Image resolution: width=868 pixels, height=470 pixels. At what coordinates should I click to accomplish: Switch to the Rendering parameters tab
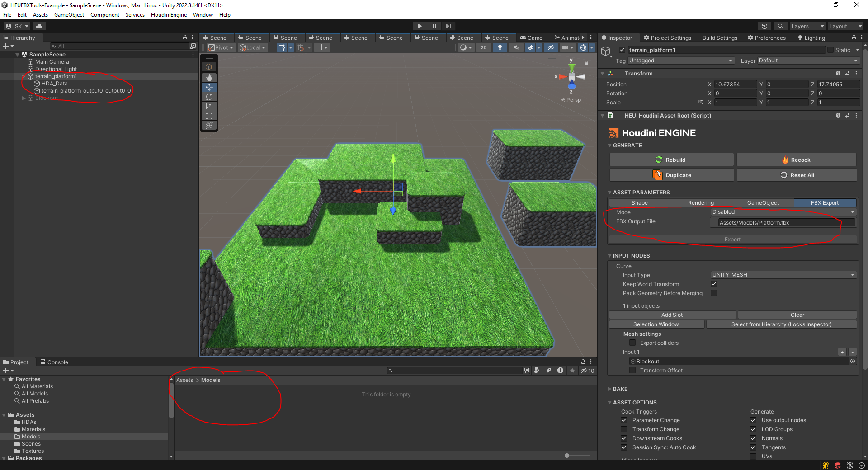701,203
